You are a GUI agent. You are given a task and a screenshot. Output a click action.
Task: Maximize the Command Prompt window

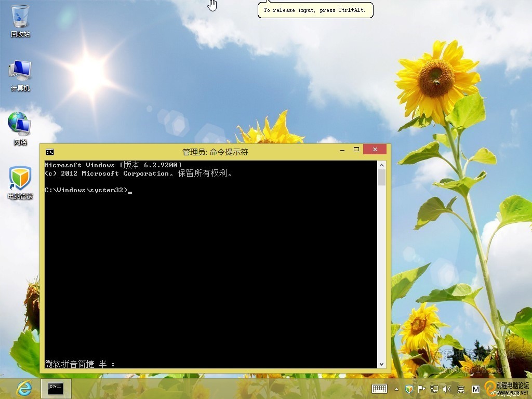click(x=356, y=150)
